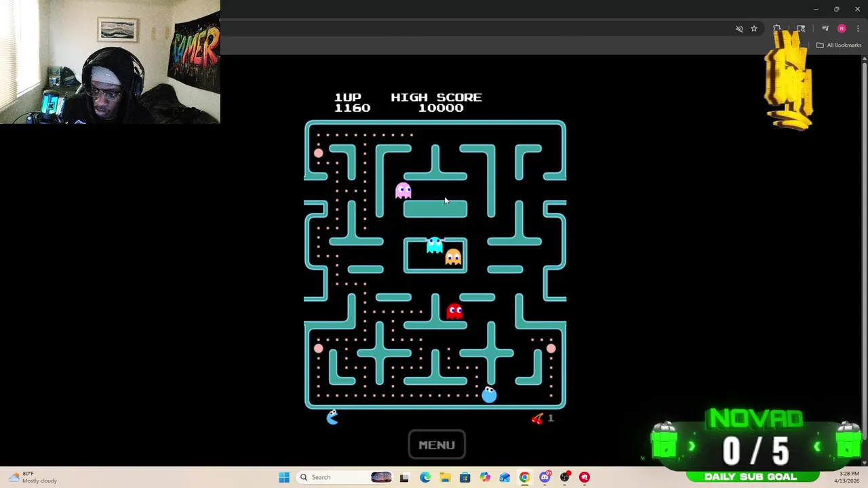Screen dimensions: 868x488
Task: Click the bottom-right power pellet
Action: click(551, 348)
